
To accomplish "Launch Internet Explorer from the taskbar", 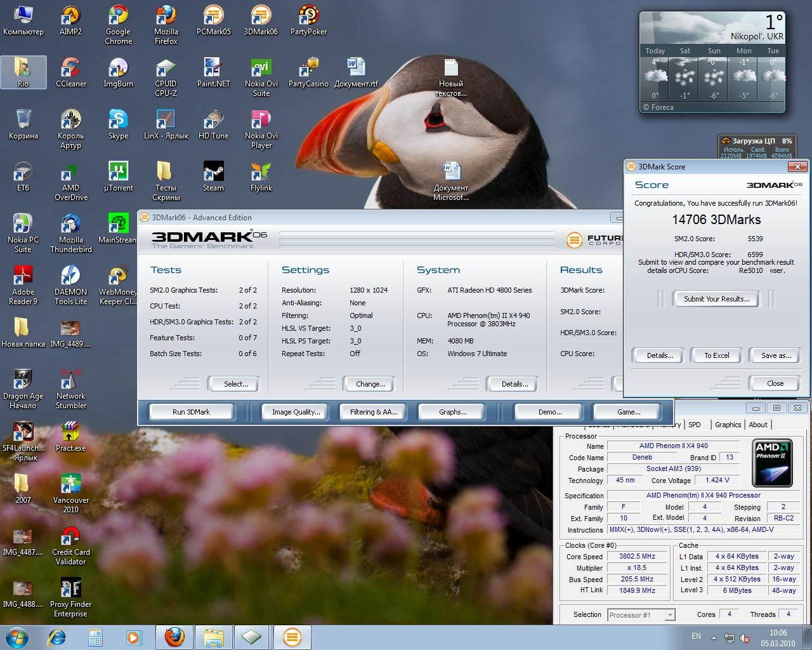I will (57, 637).
